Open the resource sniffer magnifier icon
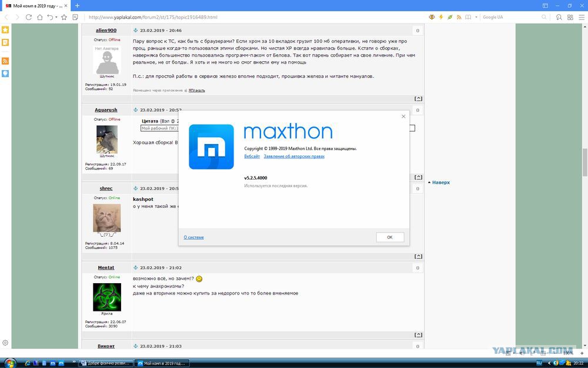This screenshot has width=588, height=368. coord(559,17)
